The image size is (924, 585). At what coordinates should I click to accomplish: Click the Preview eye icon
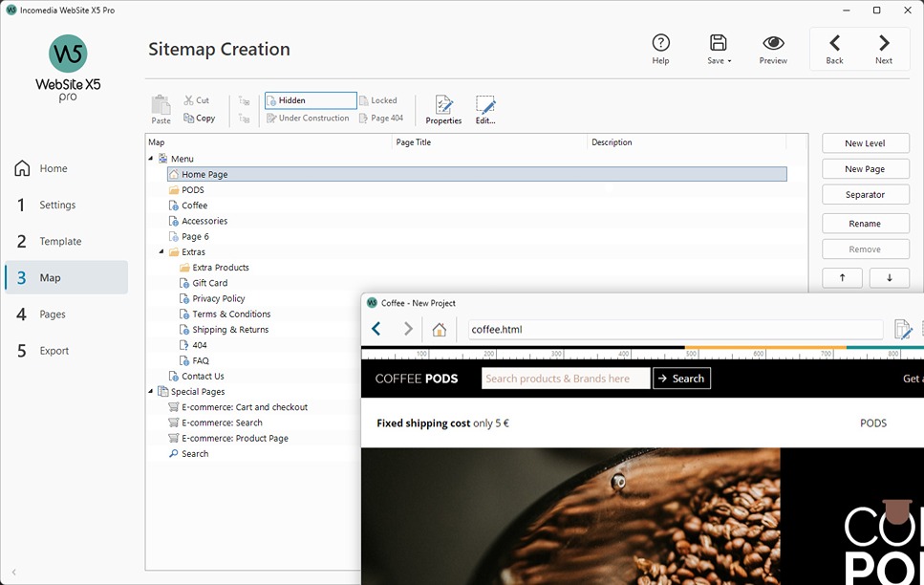pos(772,42)
